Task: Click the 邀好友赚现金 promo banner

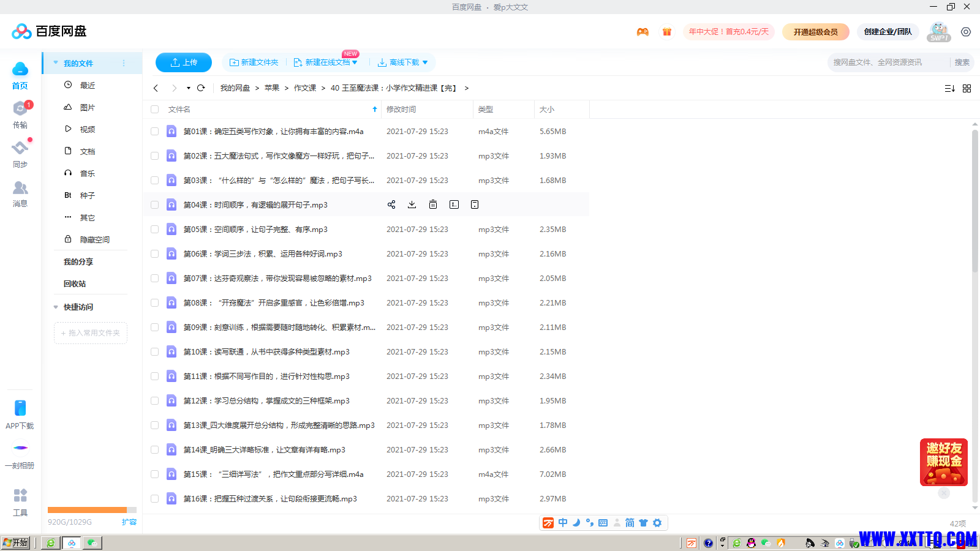Action: tap(944, 462)
